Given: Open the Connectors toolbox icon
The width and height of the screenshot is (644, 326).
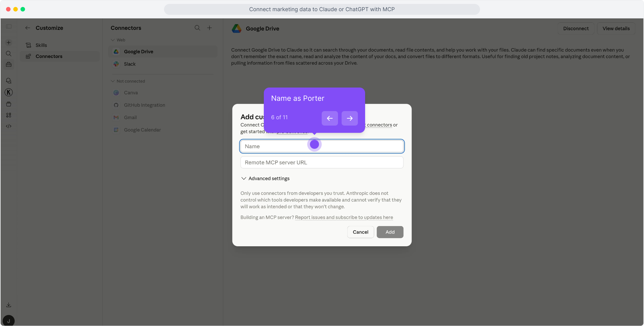Looking at the screenshot, I should [8, 64].
